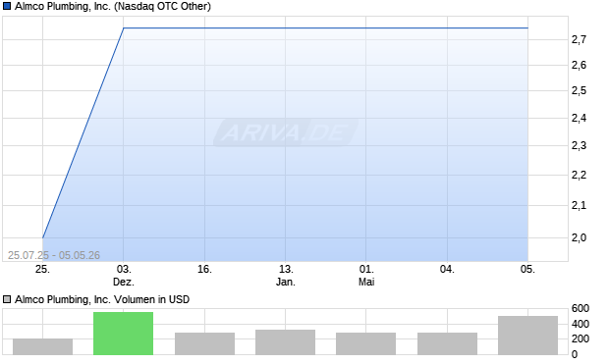Select the grey volume bar at 16.
Image resolution: width=609 pixels, height=364 pixels.
204,343
